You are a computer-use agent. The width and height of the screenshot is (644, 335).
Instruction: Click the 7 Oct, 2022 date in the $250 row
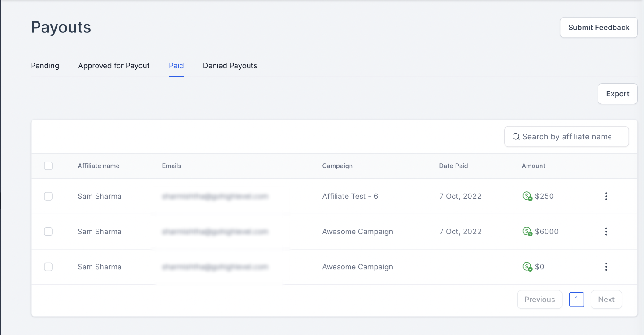[460, 196]
